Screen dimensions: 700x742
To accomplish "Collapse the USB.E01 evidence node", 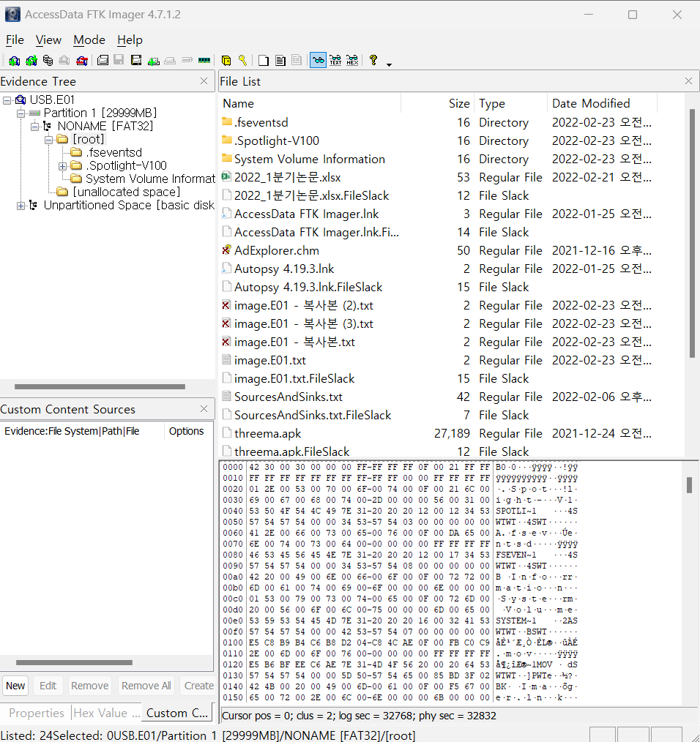I will 7,100.
